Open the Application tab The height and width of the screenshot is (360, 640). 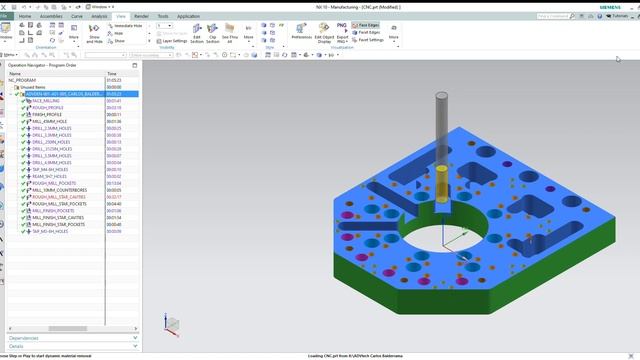[x=188, y=16]
